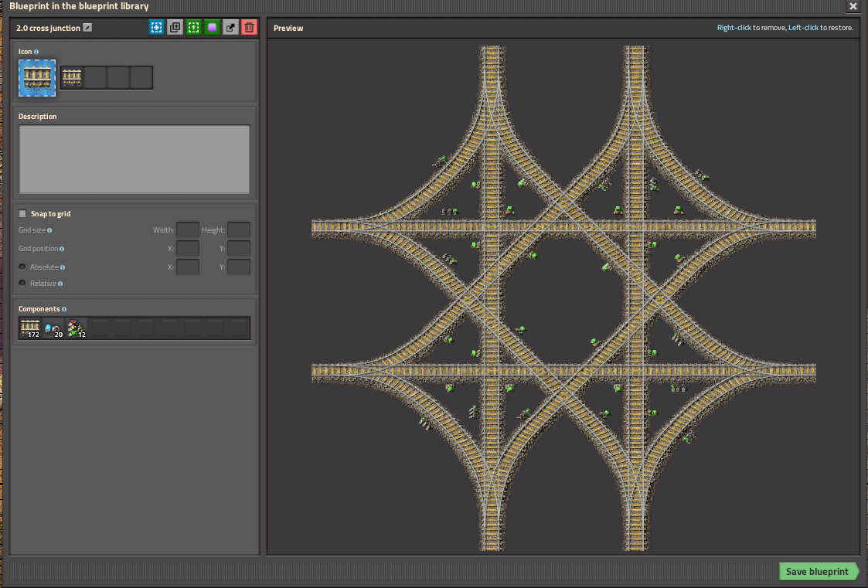Click the info icon beside Relative
Screen dimensions: 868x588
(x=60, y=284)
